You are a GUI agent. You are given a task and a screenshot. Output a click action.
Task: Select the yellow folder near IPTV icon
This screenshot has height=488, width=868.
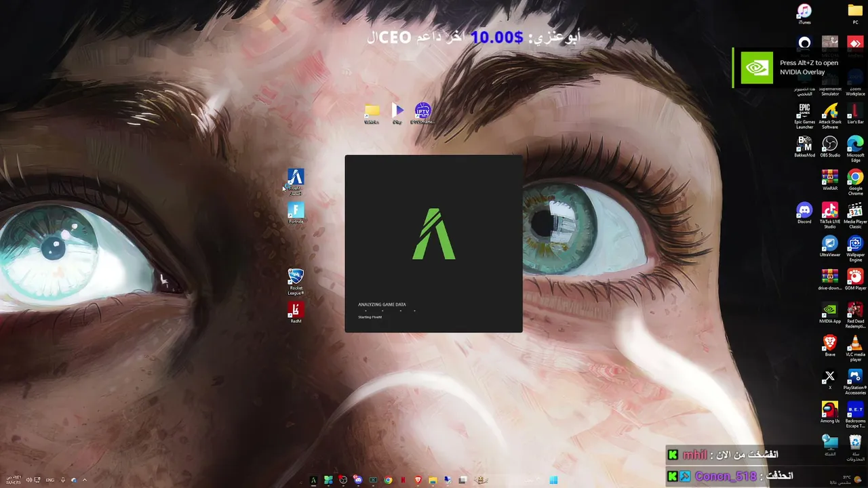(x=372, y=114)
